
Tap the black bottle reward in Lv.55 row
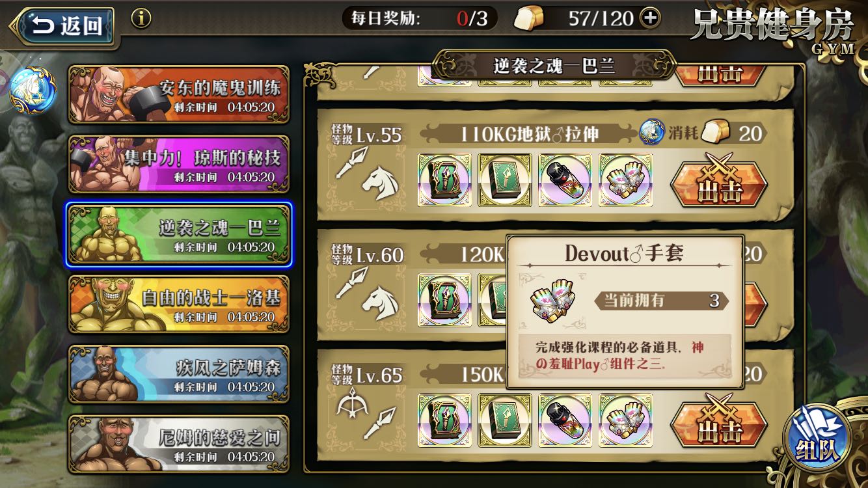point(565,180)
